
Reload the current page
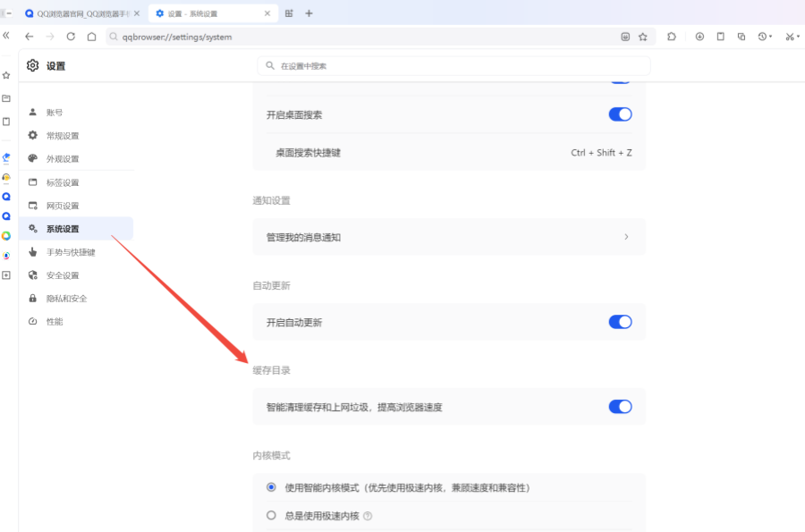point(71,37)
